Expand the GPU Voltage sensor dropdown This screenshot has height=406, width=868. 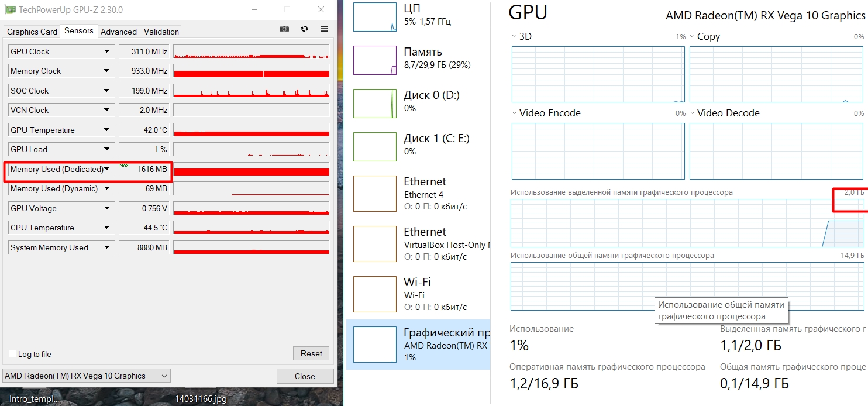106,208
